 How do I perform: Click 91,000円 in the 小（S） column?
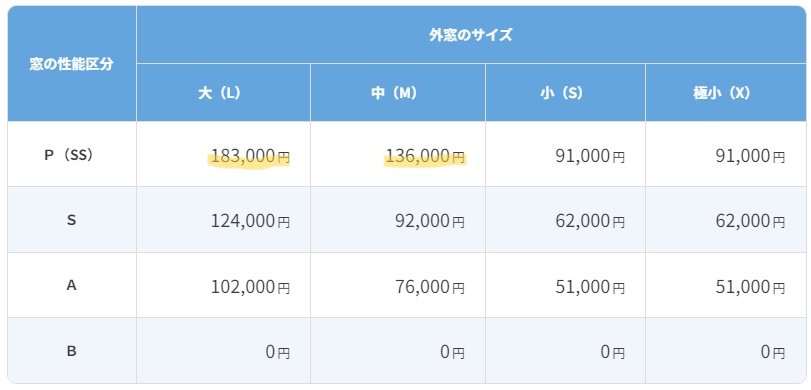(x=565, y=154)
